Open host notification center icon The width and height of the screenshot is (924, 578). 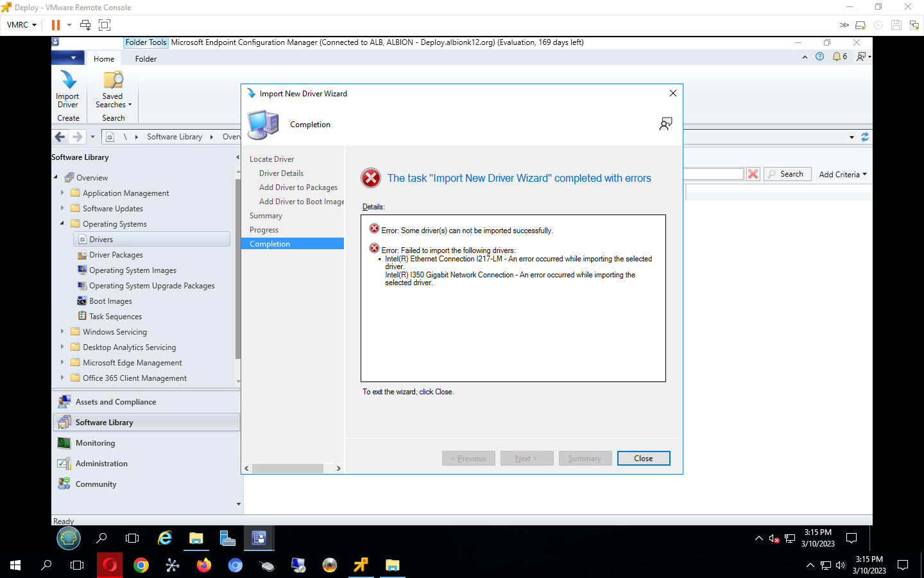pyautogui.click(x=903, y=565)
